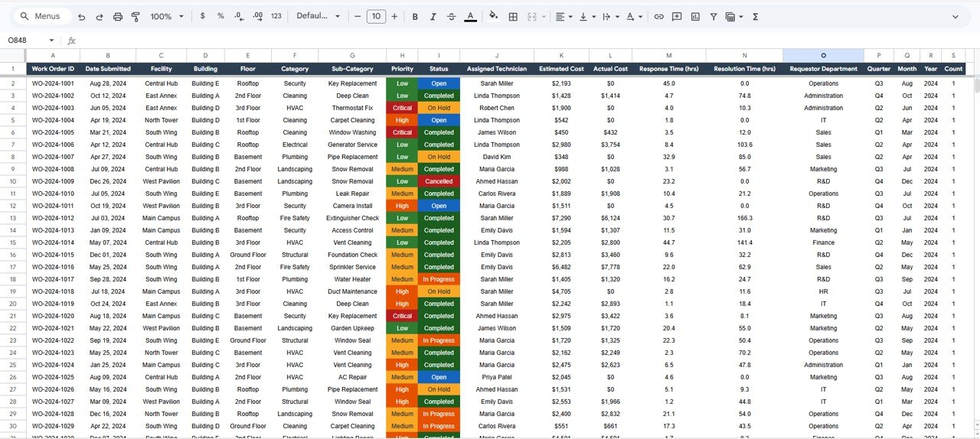Screen dimensions: 980x439
Task: Toggle bold formatting
Action: 415,16
